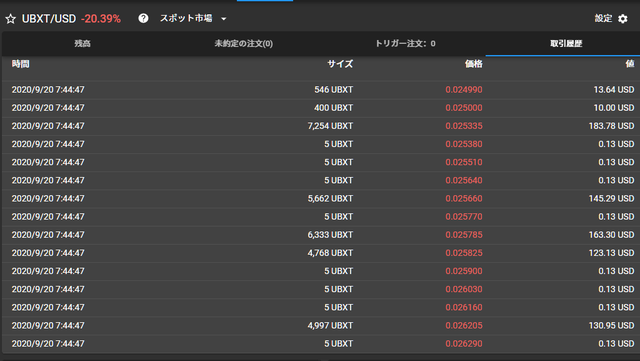Image resolution: width=640 pixels, height=361 pixels.
Task: Click the 183.78 USD value
Action: click(x=611, y=126)
